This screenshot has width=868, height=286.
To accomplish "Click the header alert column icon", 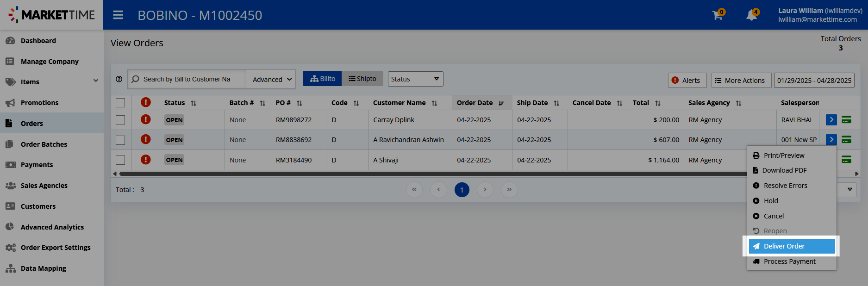I will point(146,102).
